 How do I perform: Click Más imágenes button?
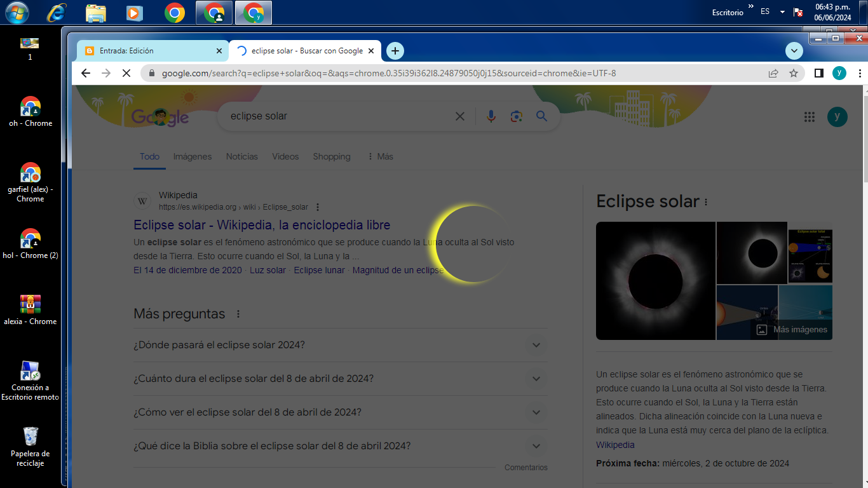pyautogui.click(x=792, y=330)
